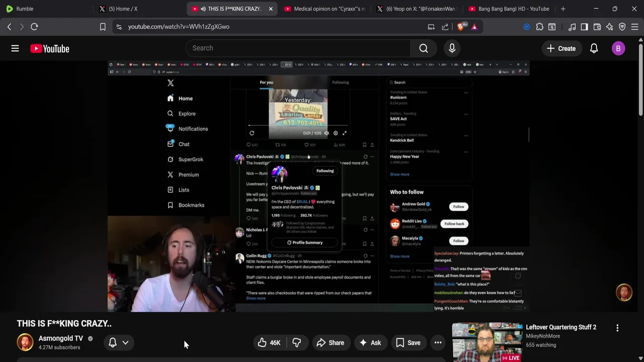Click the floating avatar icon at right edge
Image resolution: width=644 pixels, height=362 pixels.
[x=624, y=293]
